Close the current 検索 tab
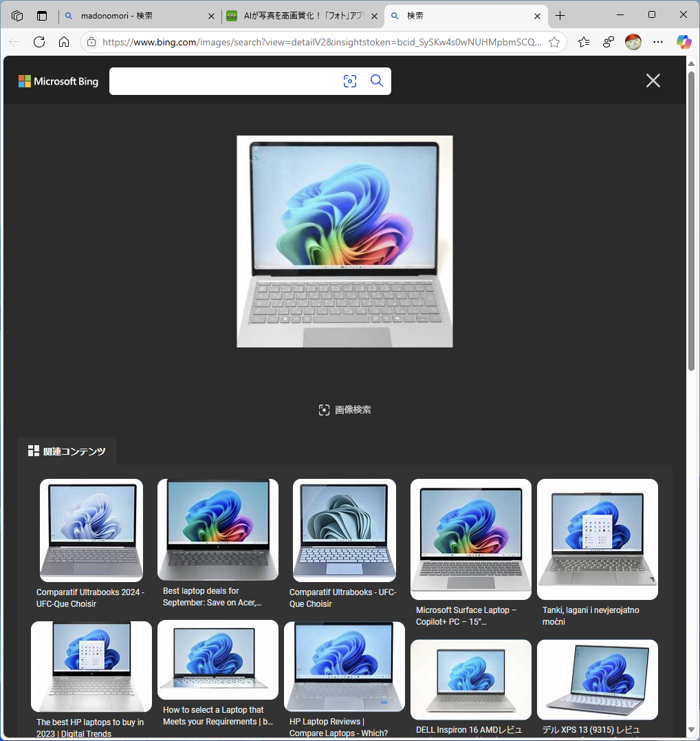The width and height of the screenshot is (700, 741). [537, 16]
